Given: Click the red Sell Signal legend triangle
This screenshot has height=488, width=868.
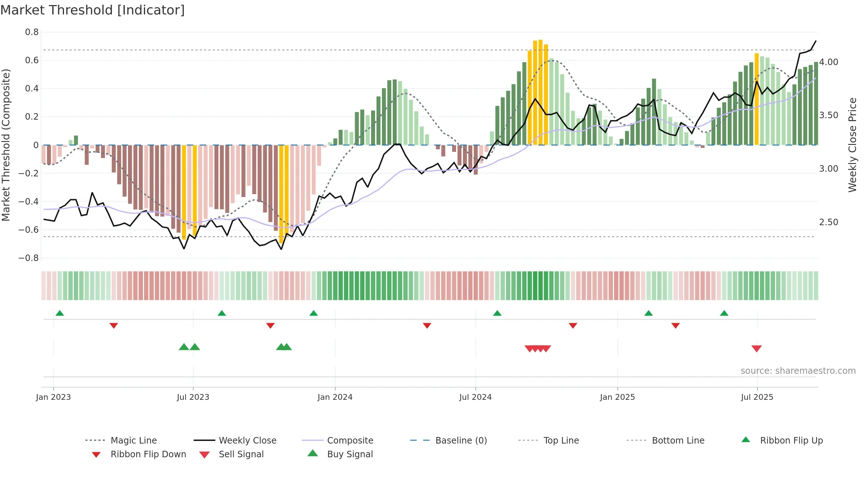Looking at the screenshot, I should tap(204, 455).
